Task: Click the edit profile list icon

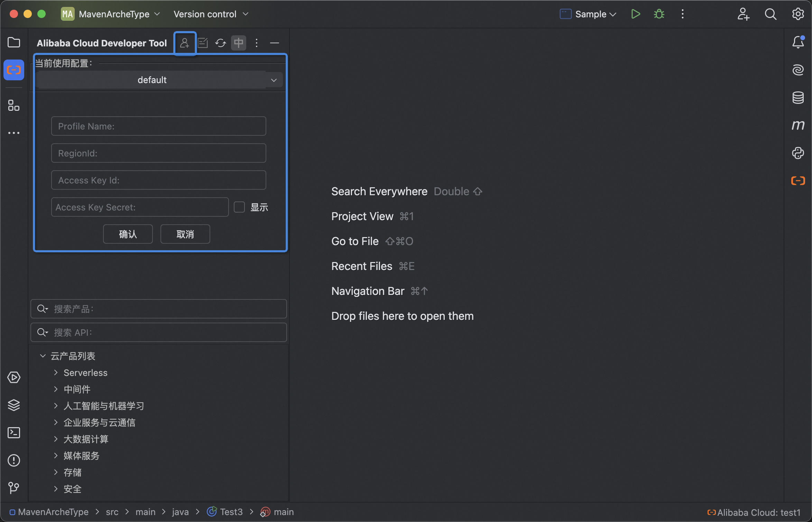Action: [203, 43]
